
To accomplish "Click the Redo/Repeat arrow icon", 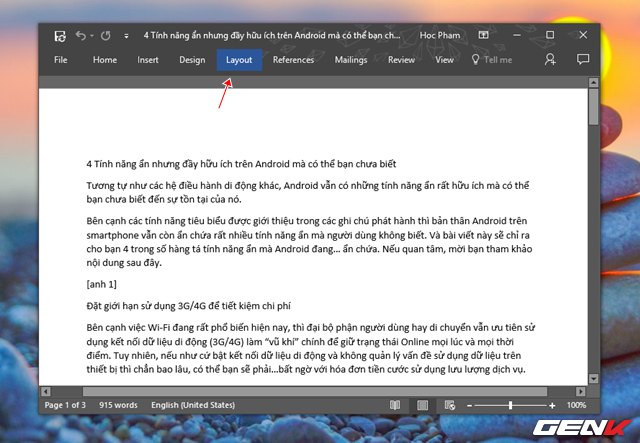I will coord(106,36).
